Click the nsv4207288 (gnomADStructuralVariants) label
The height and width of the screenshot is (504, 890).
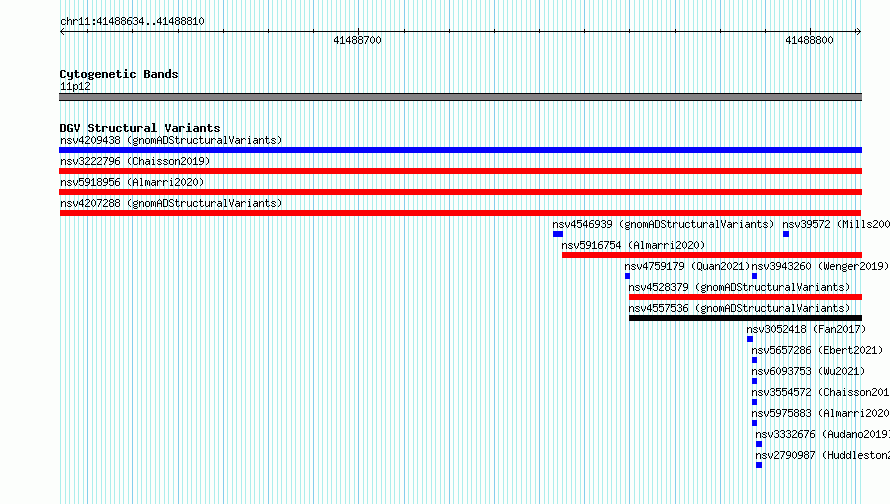[171, 203]
